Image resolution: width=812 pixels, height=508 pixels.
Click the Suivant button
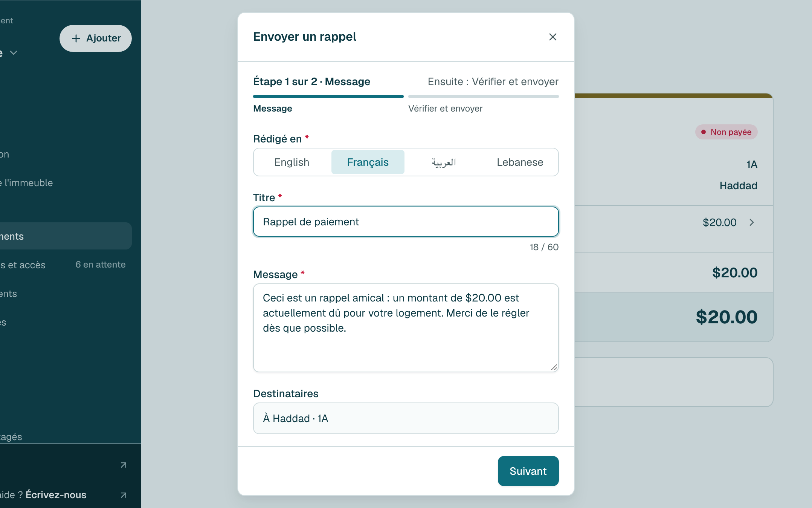528,471
